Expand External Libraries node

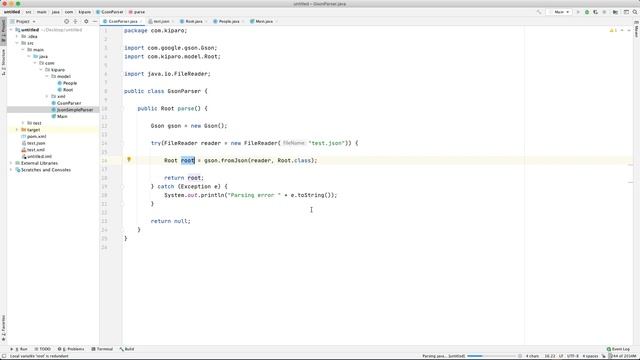click(11, 163)
